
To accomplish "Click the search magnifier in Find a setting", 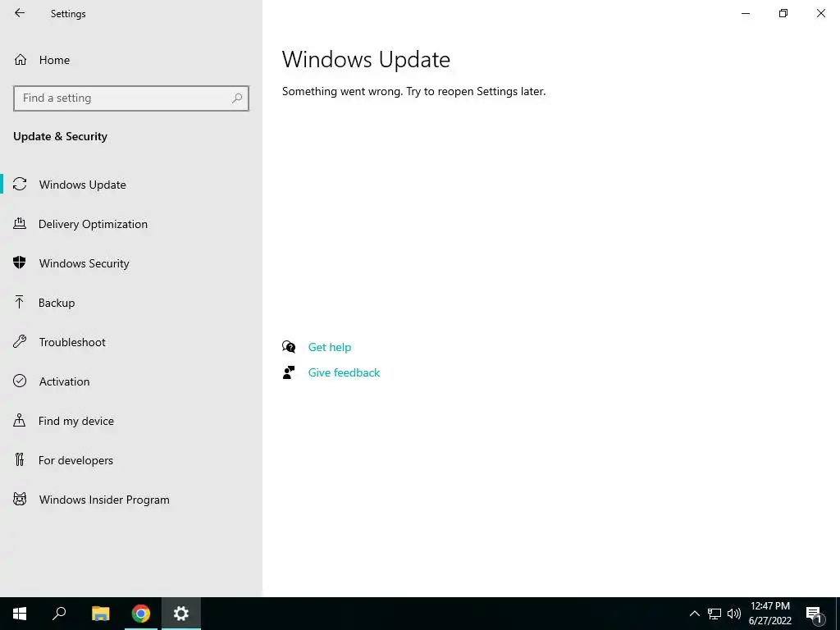I will [237, 98].
